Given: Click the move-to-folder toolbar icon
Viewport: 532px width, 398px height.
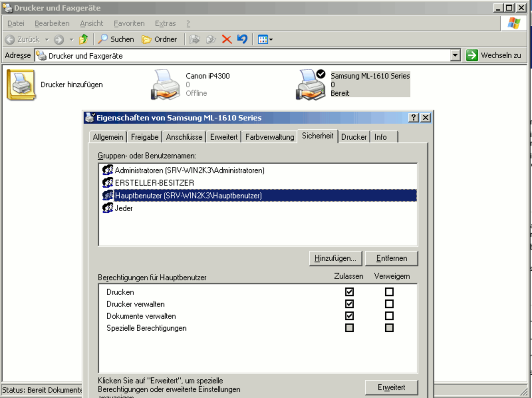Looking at the screenshot, I should (x=195, y=39).
